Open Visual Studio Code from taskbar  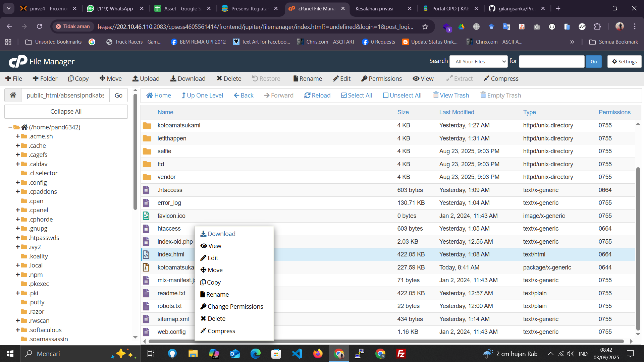click(x=297, y=354)
